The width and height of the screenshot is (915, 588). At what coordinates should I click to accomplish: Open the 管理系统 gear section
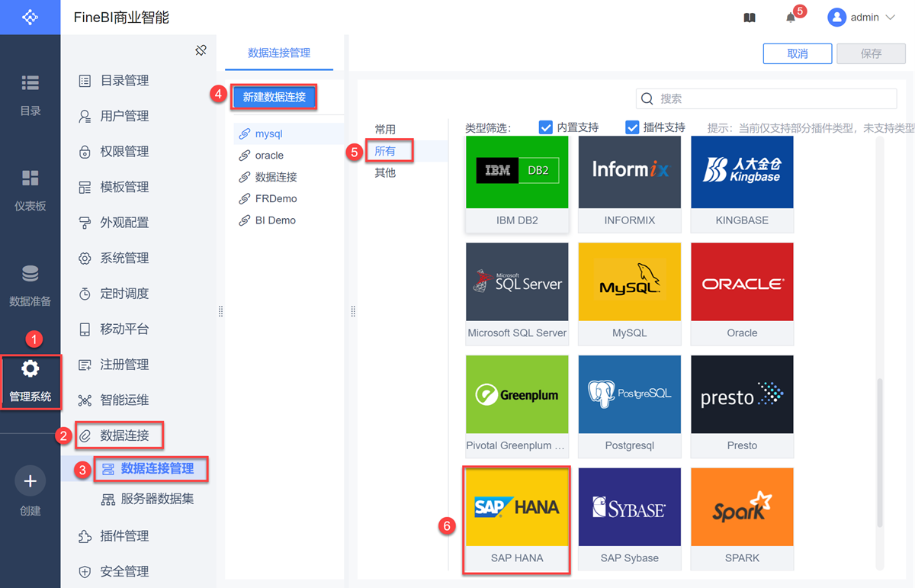point(30,381)
